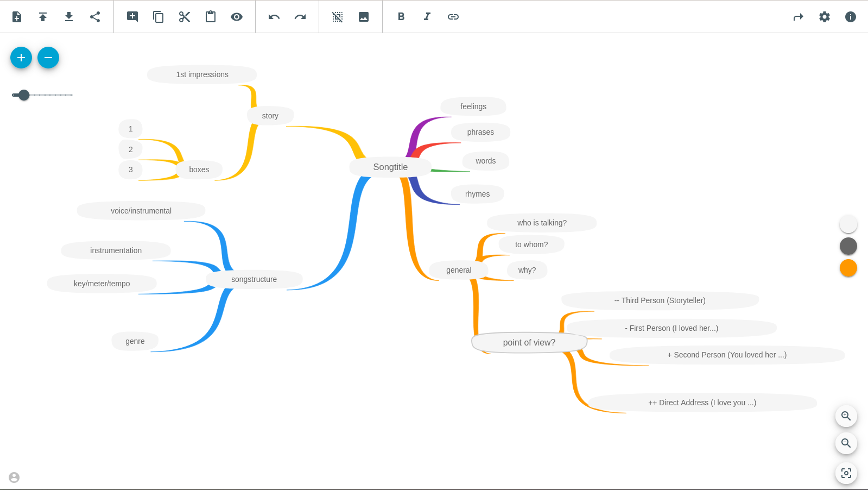
Task: Toggle bold formatting
Action: point(401,17)
